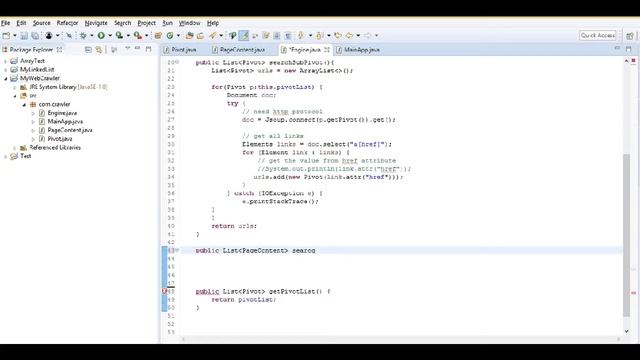The image size is (640, 360).
Task: Switch to the MainApp.java tab
Action: 358,50
